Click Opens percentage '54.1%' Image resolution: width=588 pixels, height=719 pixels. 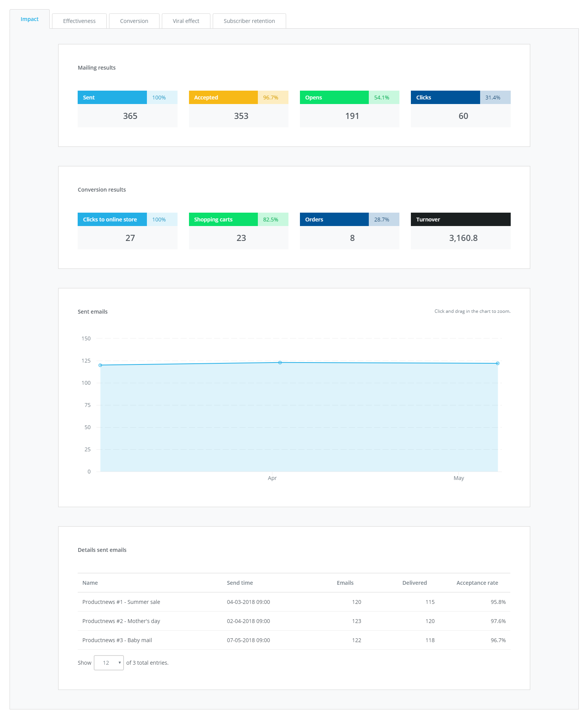coord(384,98)
